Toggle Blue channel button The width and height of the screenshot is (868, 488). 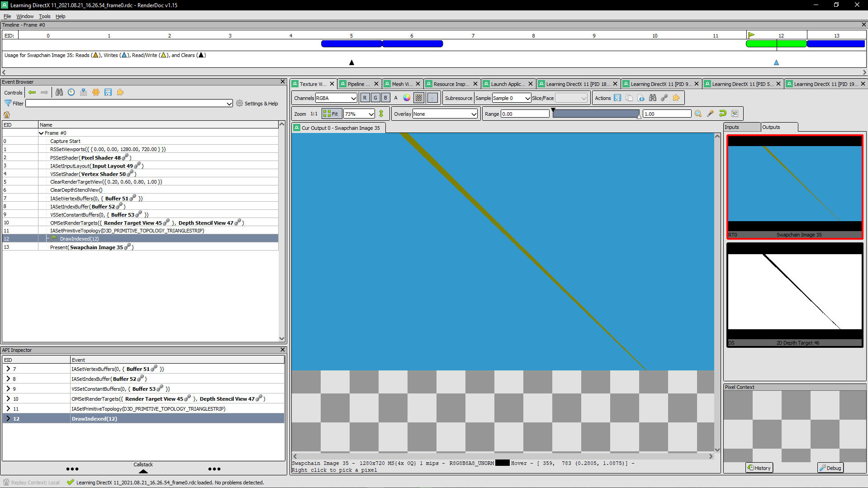tap(386, 98)
